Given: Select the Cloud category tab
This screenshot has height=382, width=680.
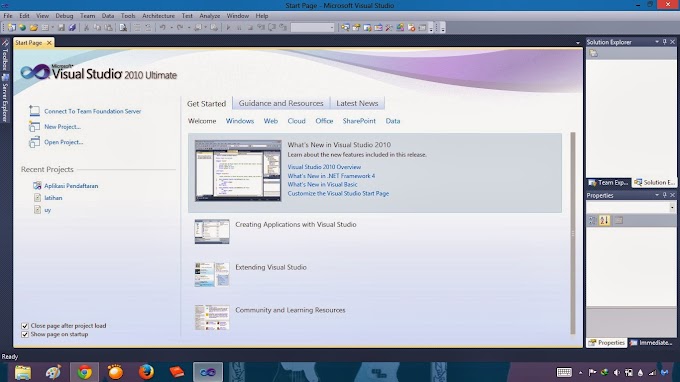Looking at the screenshot, I should 297,121.
